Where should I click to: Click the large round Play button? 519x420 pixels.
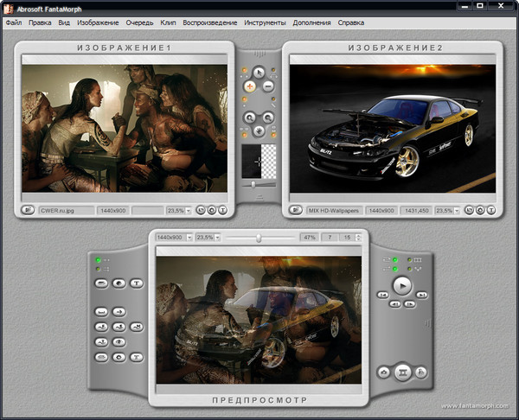(x=401, y=284)
